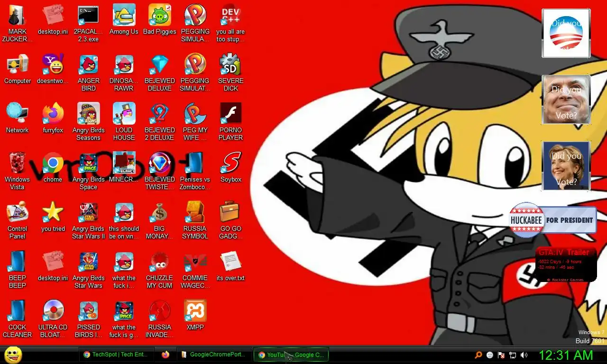Click the Obama logo vote gadget

566,33
